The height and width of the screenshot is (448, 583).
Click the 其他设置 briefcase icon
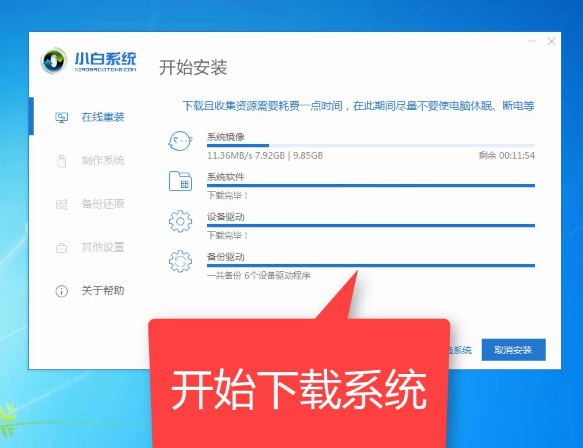tap(61, 248)
